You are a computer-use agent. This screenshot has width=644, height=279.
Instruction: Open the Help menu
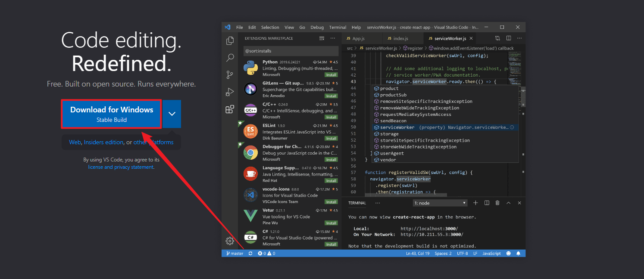[x=356, y=27]
